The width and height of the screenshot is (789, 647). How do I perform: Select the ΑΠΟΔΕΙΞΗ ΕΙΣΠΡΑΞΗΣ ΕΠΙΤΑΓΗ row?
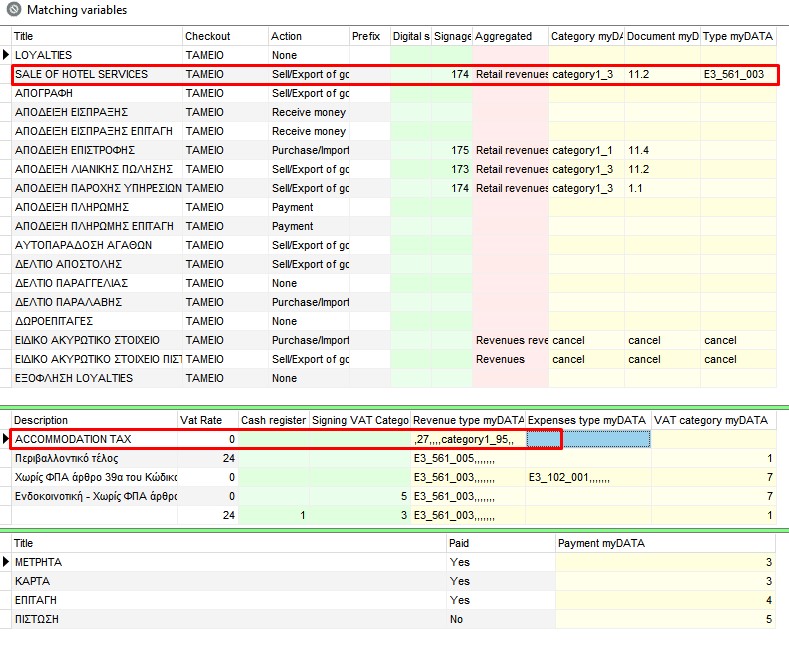394,131
